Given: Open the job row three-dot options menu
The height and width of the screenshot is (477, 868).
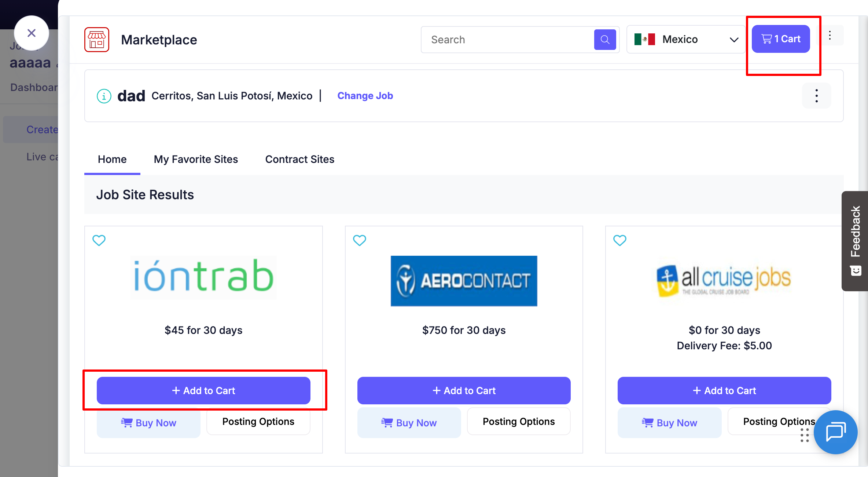Looking at the screenshot, I should point(816,96).
